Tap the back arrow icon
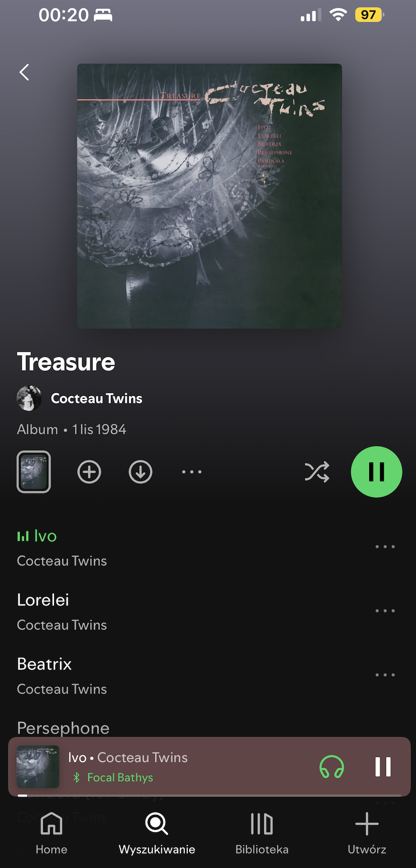 pyautogui.click(x=24, y=72)
